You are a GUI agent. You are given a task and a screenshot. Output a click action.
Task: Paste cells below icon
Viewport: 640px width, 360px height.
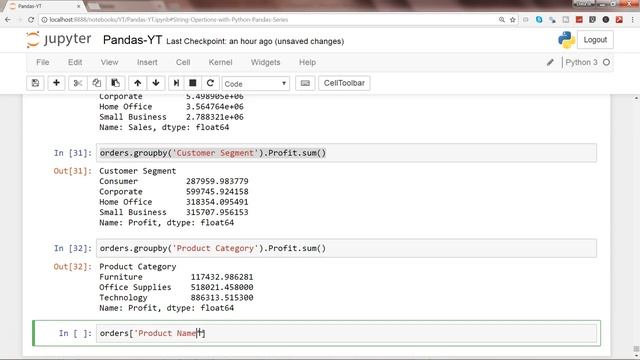click(116, 83)
